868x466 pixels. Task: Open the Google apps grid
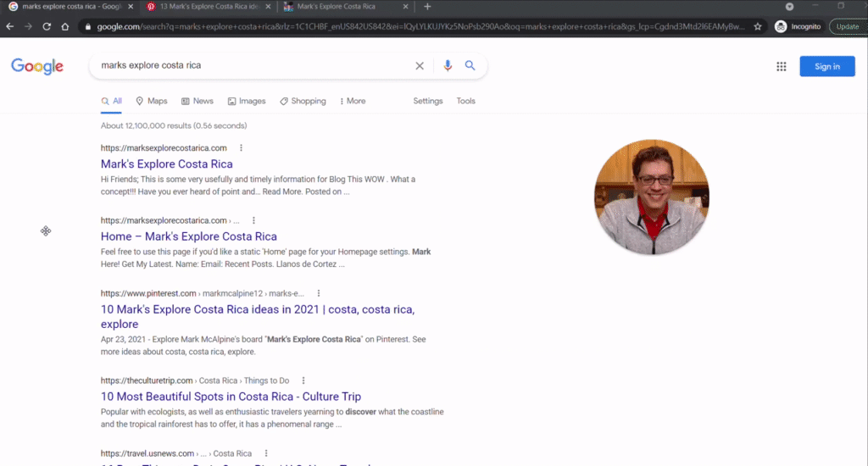pyautogui.click(x=781, y=66)
